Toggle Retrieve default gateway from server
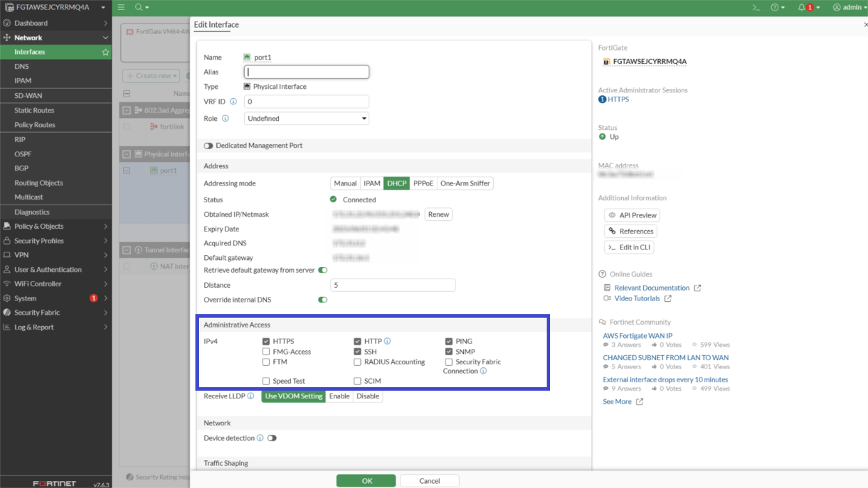868x488 pixels. coord(323,270)
